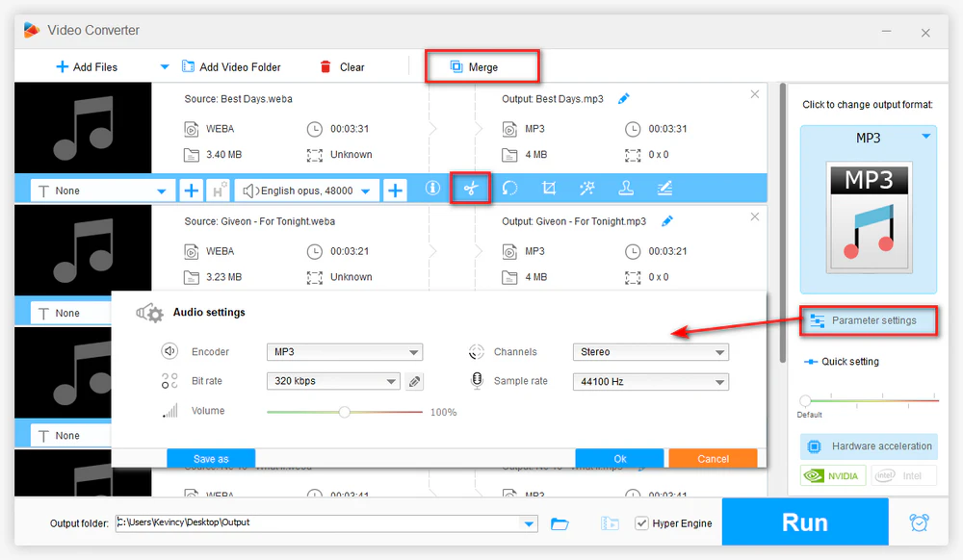
Task: Click the file list vertical scrollbar
Action: point(782,222)
